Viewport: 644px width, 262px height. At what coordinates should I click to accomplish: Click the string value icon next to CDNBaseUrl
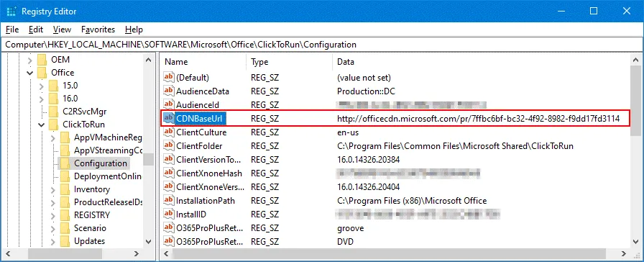click(169, 119)
